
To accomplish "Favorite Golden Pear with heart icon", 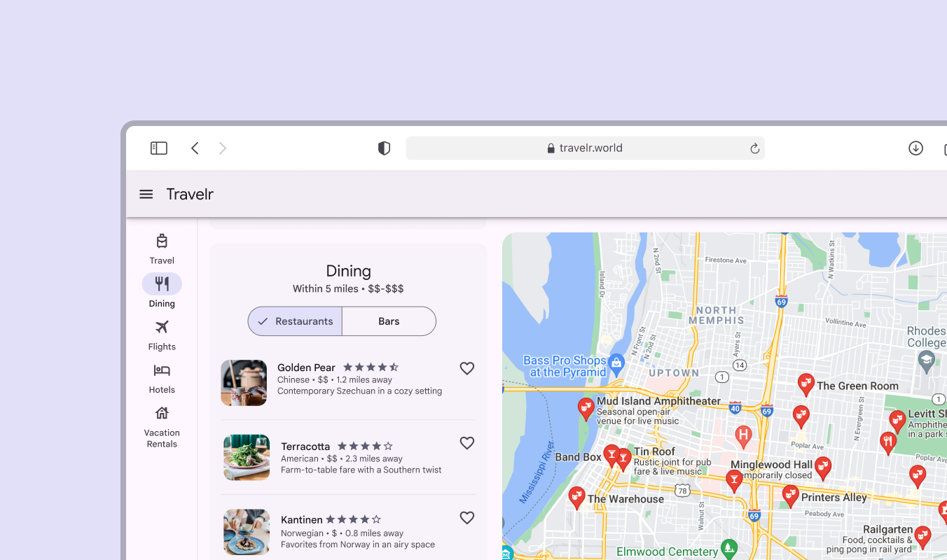I will [467, 368].
